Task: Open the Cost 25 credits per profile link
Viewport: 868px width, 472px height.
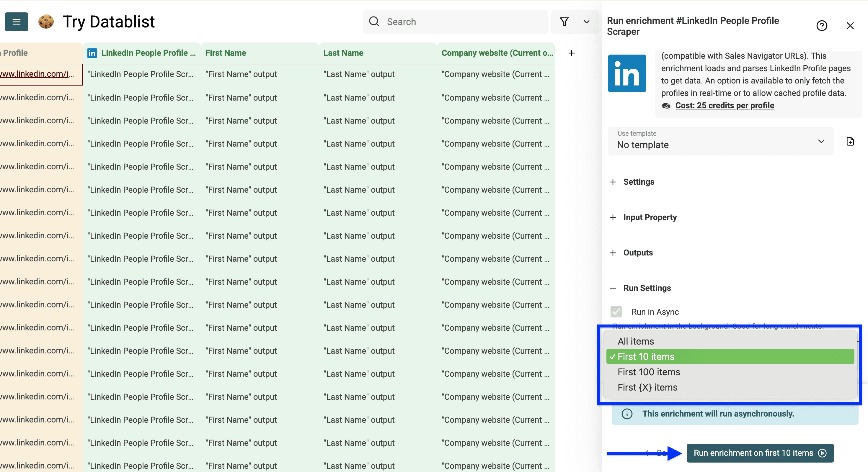Action: [x=725, y=105]
